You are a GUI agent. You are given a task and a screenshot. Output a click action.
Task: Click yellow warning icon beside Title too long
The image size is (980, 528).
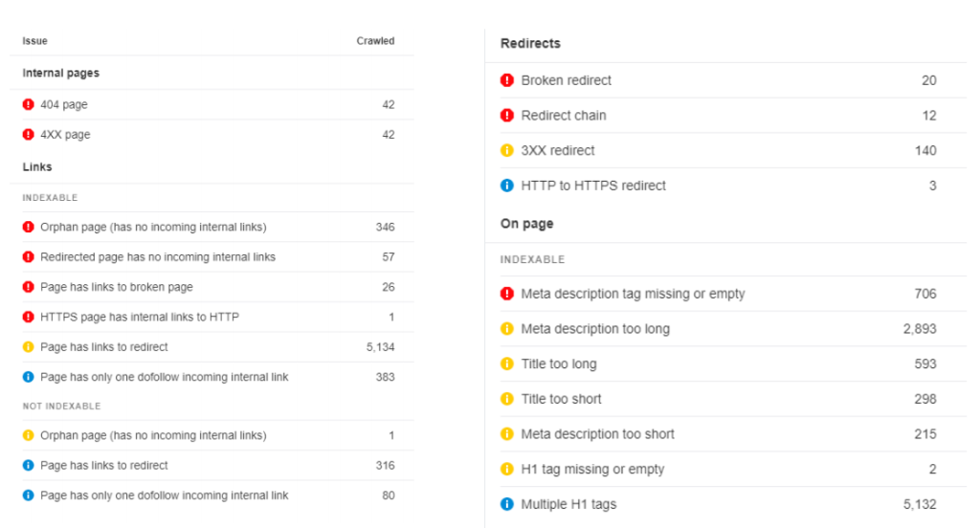click(507, 363)
